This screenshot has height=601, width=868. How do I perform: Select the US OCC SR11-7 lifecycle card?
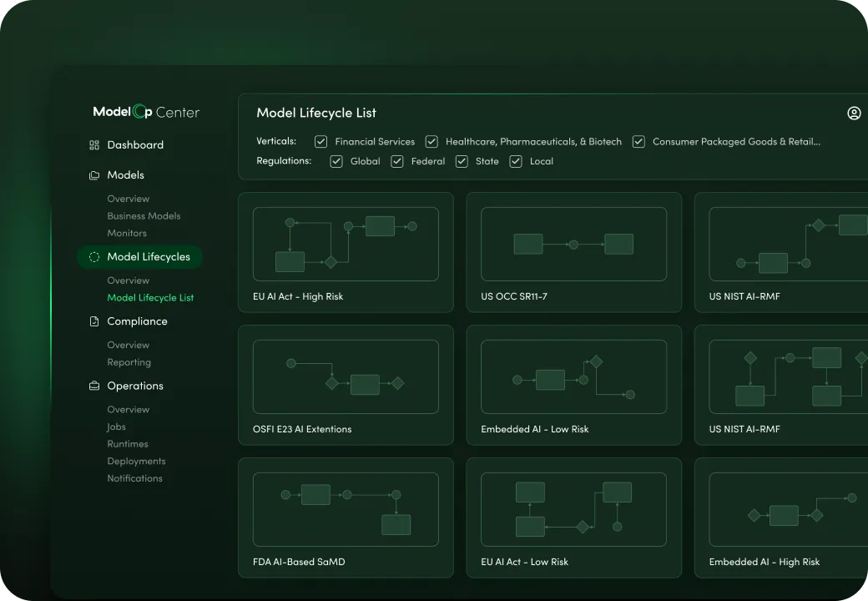tap(574, 252)
